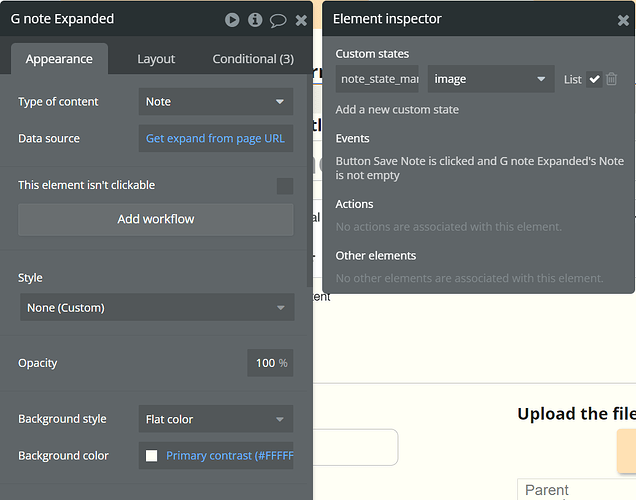Expand the Style dropdown None (Custom)
This screenshot has height=500, width=636.
157,307
